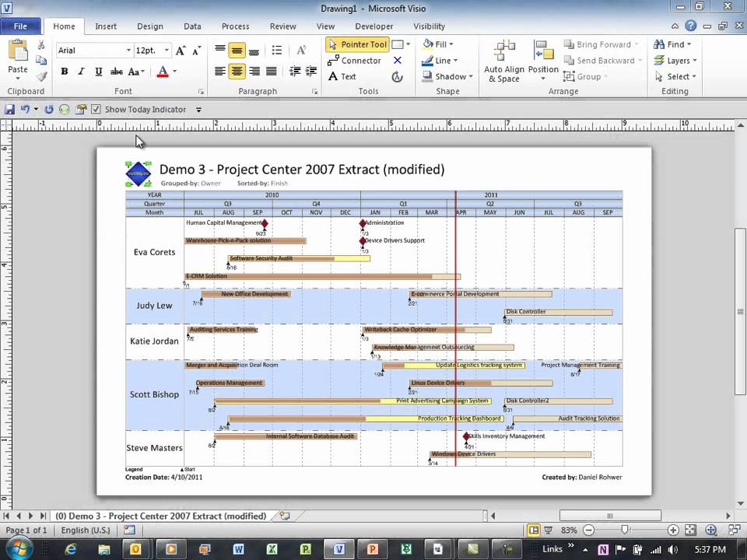747x560 pixels.
Task: Click the zoom out minus button
Action: pos(589,530)
